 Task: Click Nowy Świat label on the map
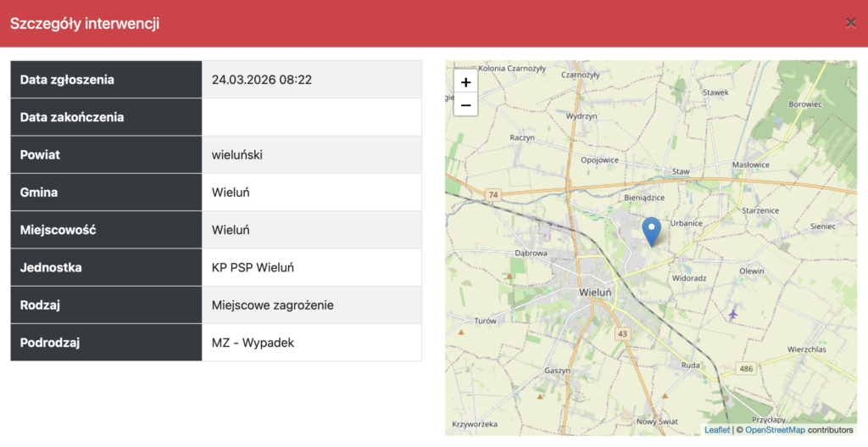click(x=657, y=422)
